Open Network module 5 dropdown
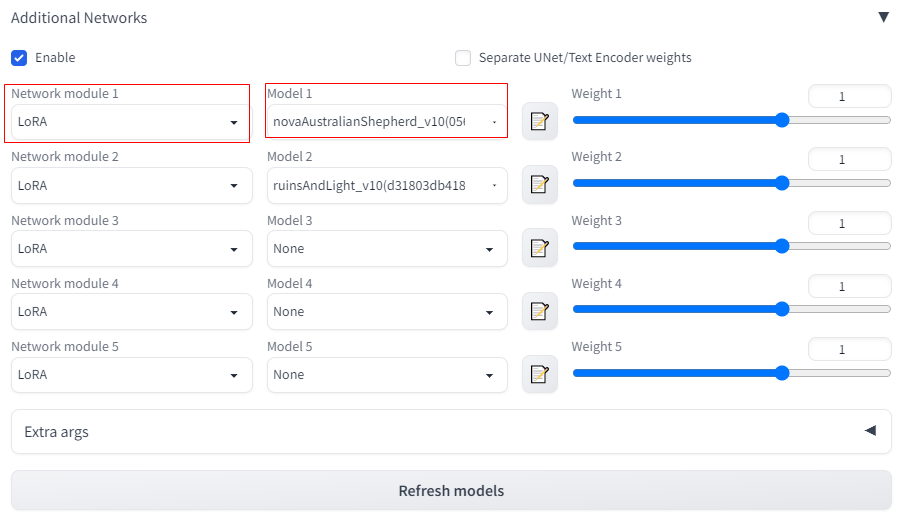 (x=132, y=374)
